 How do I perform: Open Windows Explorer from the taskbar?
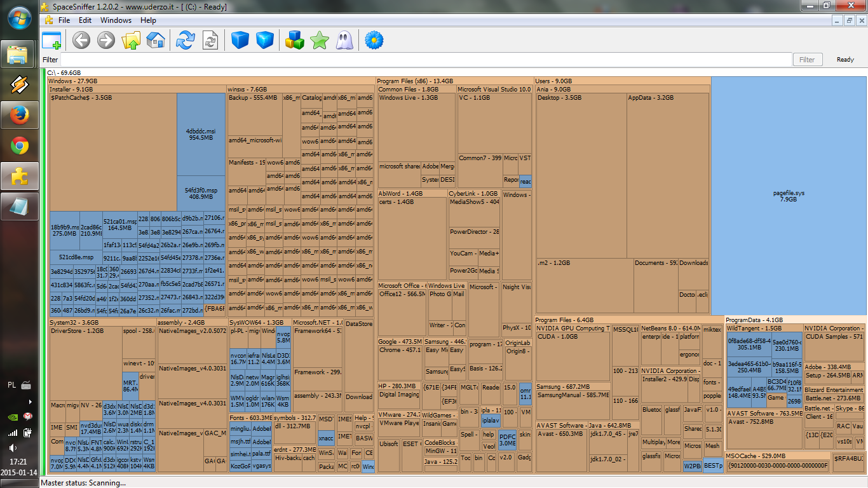click(19, 55)
